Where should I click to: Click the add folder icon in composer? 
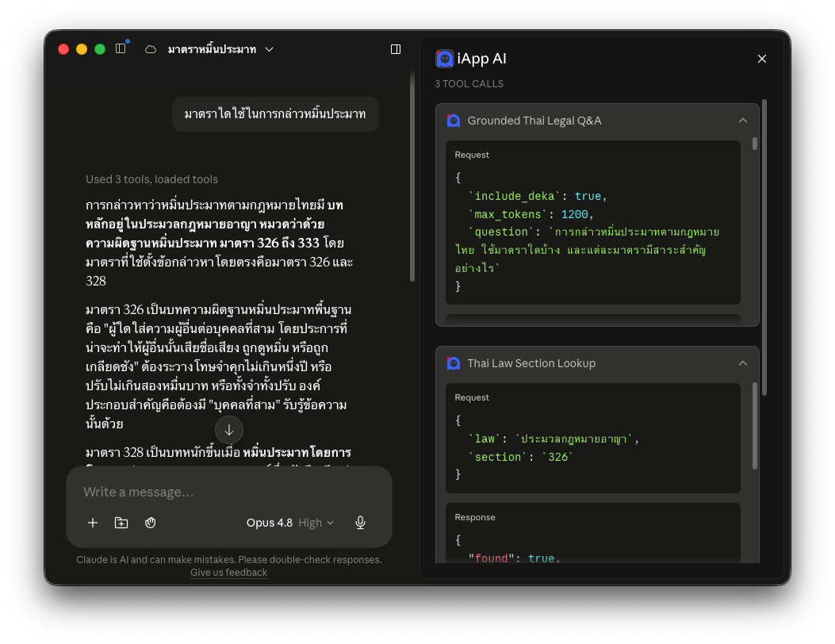tap(121, 523)
